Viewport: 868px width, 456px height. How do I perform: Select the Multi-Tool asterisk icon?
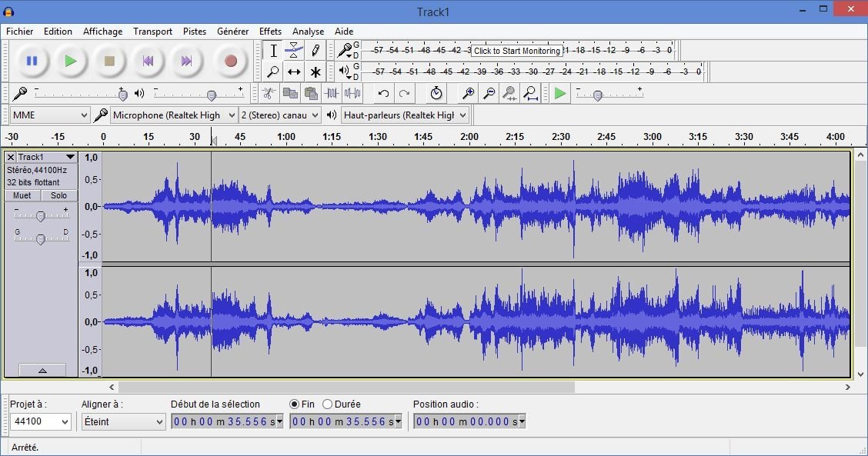[315, 72]
